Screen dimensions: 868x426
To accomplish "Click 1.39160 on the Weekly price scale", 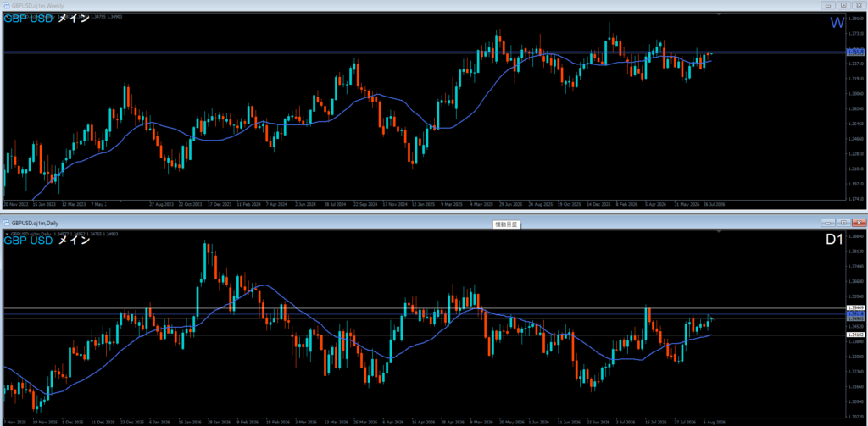I will click(856, 19).
